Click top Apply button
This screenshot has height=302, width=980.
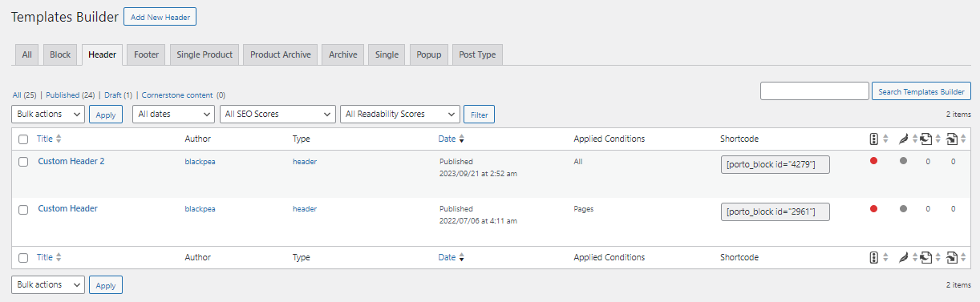coord(106,115)
